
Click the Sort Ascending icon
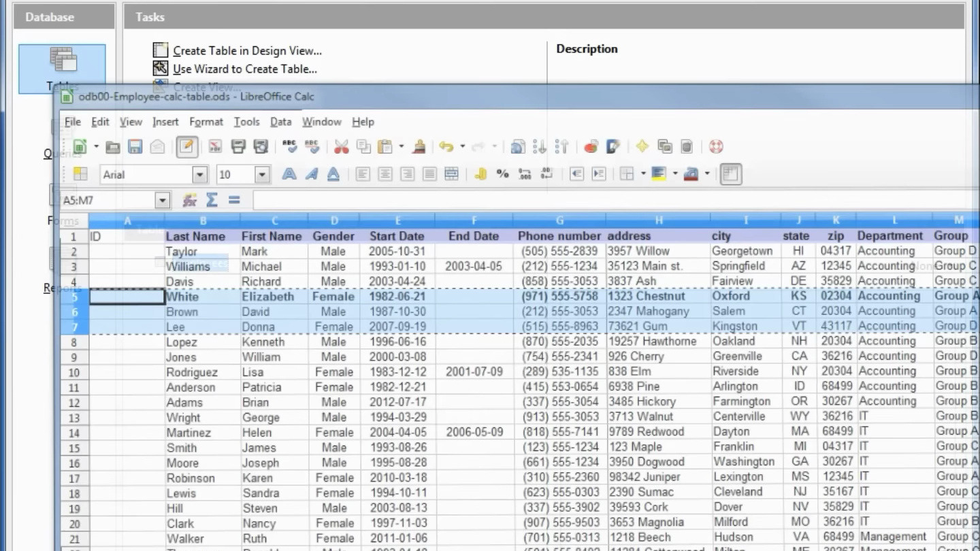tap(540, 146)
